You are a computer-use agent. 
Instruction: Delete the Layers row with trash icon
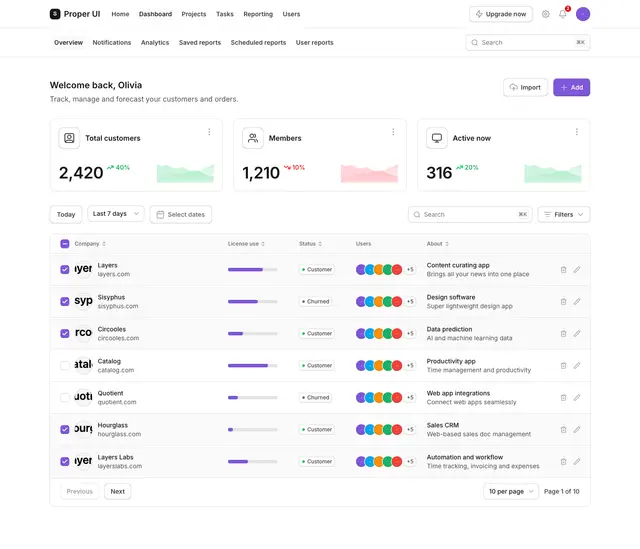click(563, 269)
